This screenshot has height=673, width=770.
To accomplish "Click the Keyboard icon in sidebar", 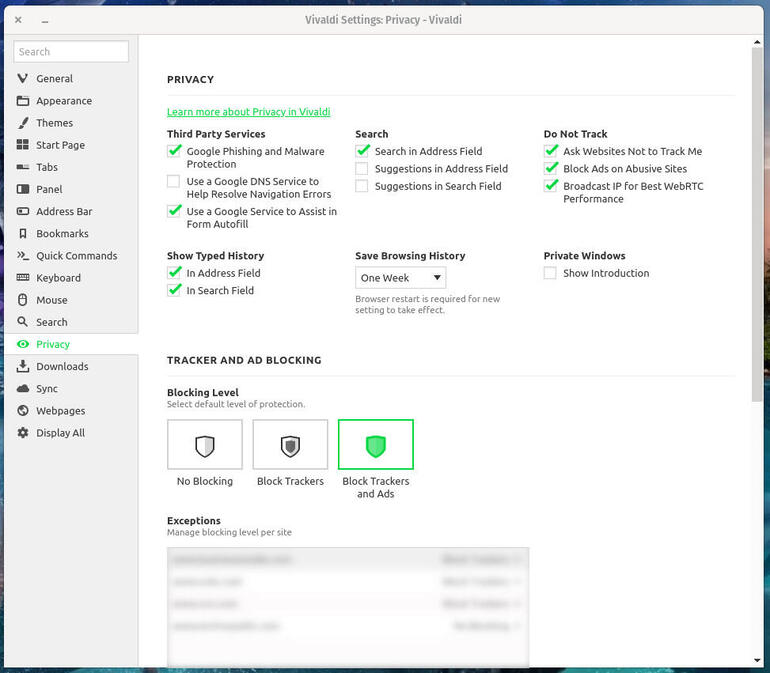I will (23, 278).
